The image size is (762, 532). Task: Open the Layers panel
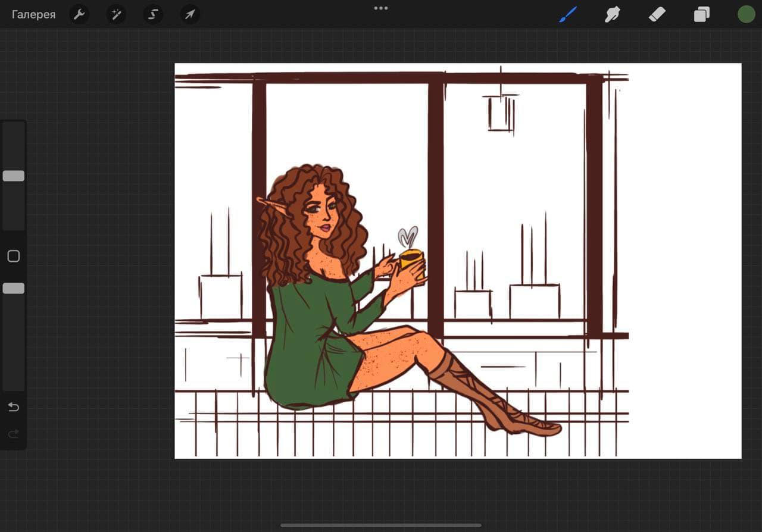pos(702,15)
